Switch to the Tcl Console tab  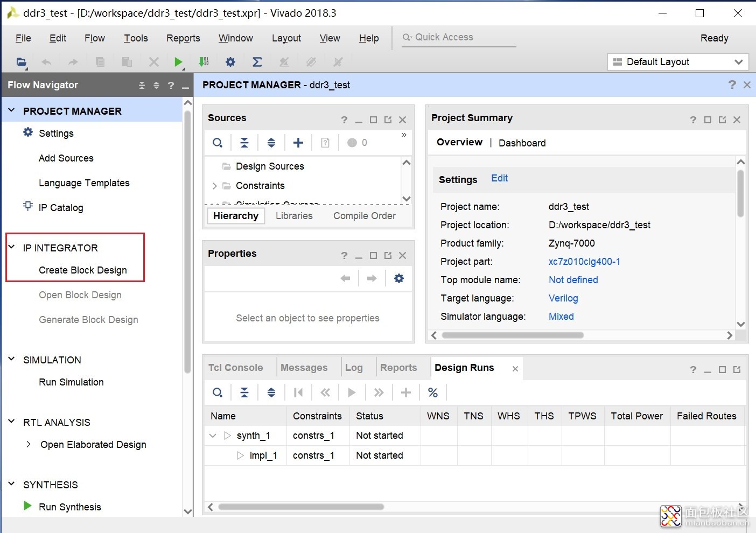236,368
